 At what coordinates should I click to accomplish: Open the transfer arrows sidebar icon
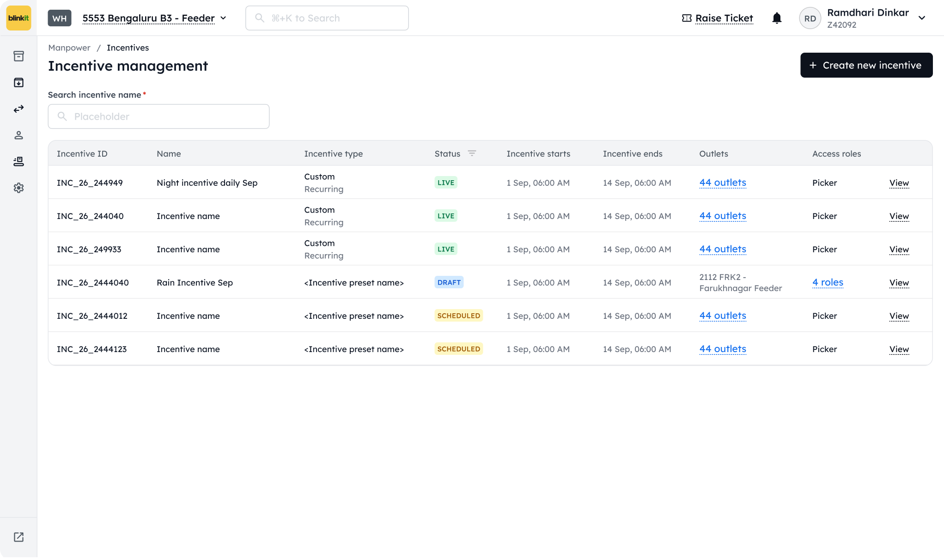pyautogui.click(x=18, y=109)
